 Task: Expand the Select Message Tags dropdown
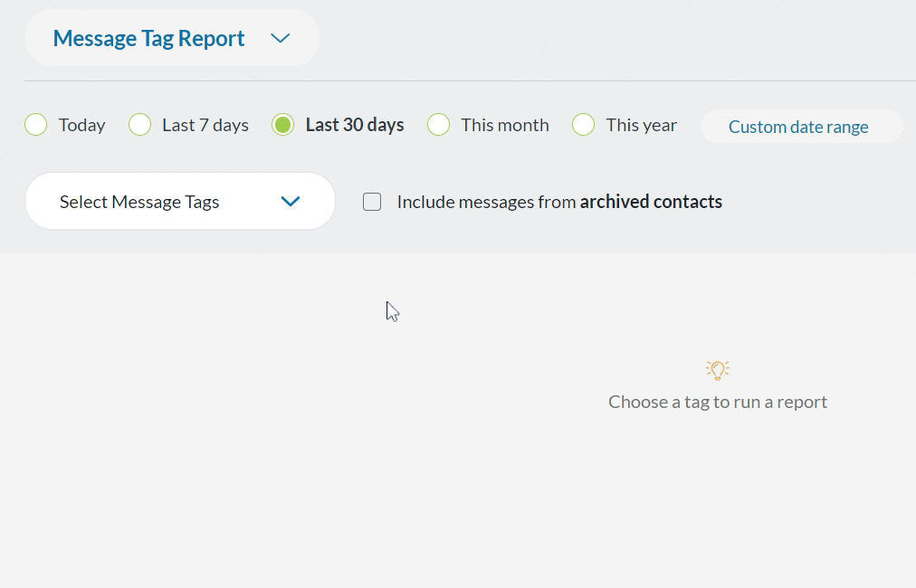(179, 201)
